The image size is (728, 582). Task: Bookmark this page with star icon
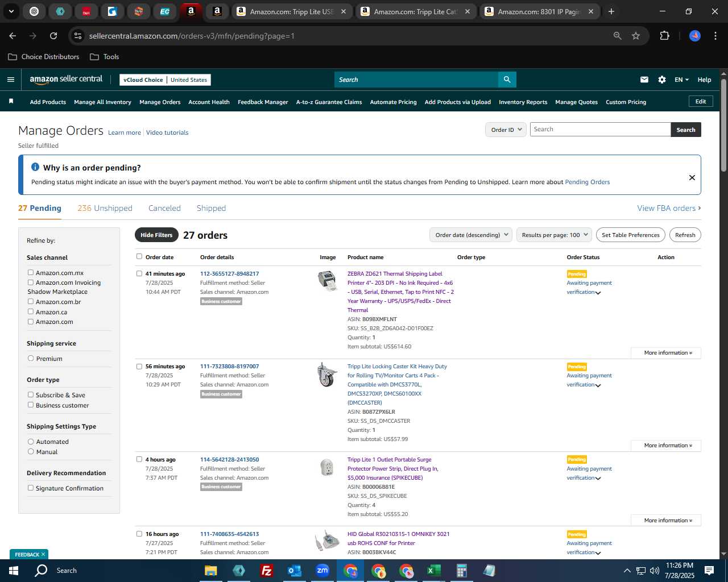point(636,36)
